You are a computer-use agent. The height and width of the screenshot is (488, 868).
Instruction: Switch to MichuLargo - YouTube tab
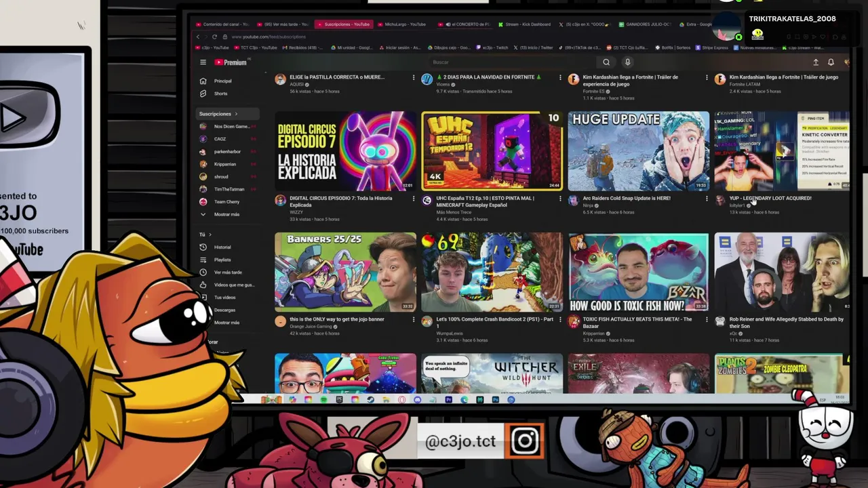(401, 24)
